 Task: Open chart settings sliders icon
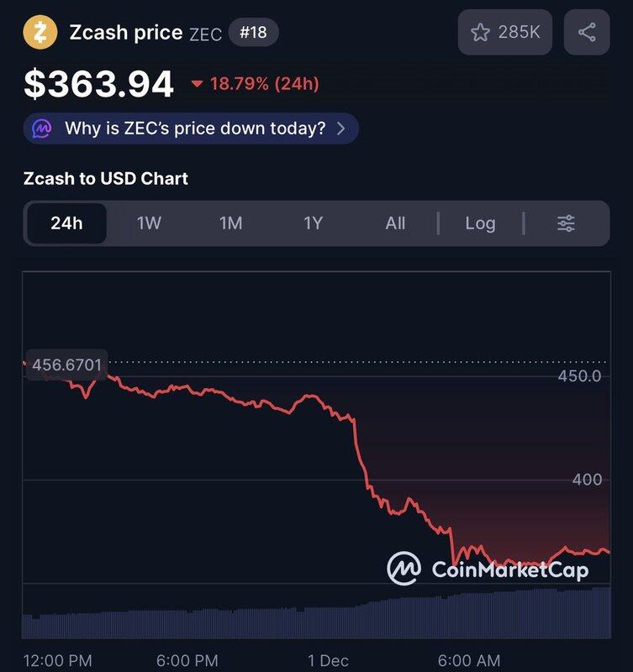pos(567,223)
